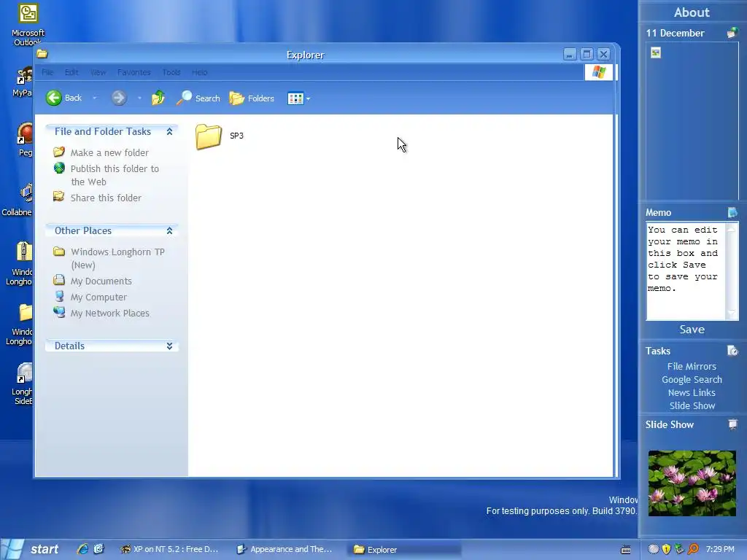Open the View menu
Screen dimensions: 747x560
(98, 72)
